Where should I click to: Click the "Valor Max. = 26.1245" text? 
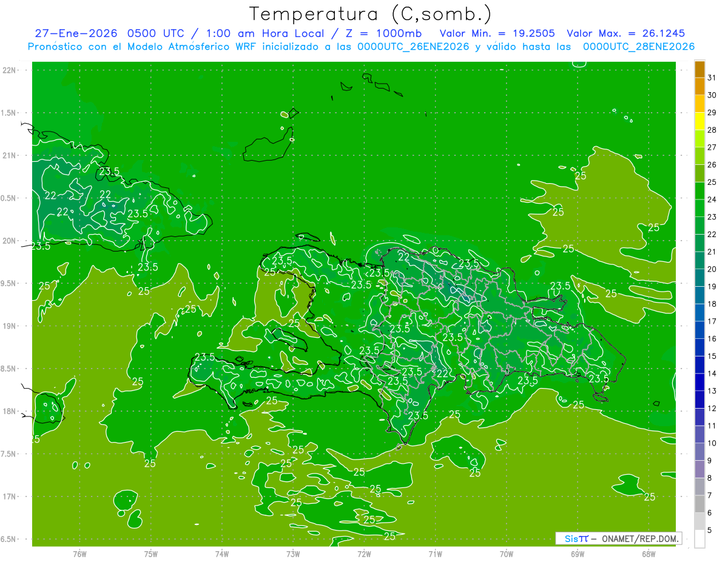[x=625, y=33]
